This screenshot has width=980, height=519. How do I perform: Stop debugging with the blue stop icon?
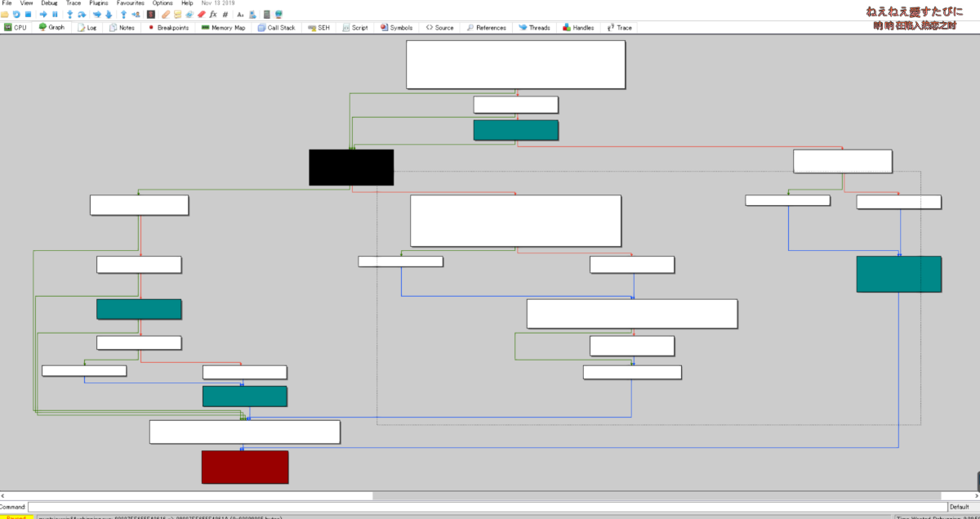click(29, 14)
